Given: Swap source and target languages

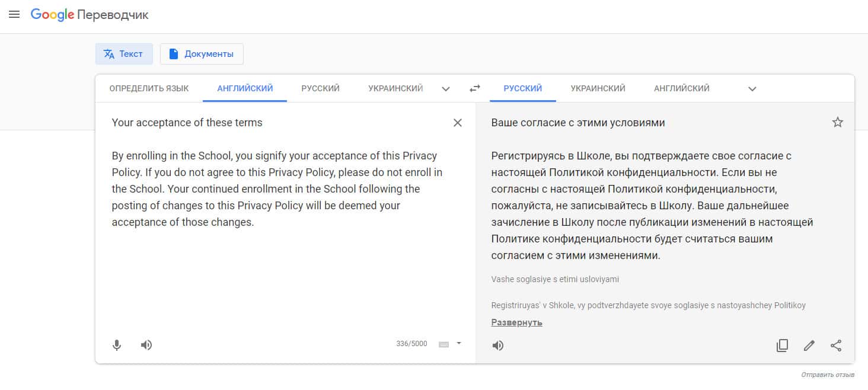Looking at the screenshot, I should (474, 88).
